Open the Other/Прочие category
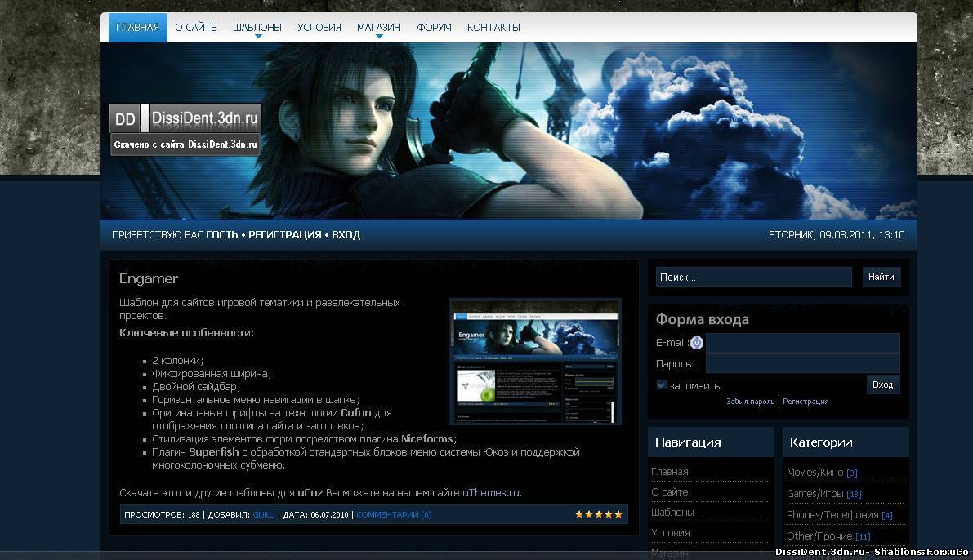The image size is (973, 560). (819, 536)
